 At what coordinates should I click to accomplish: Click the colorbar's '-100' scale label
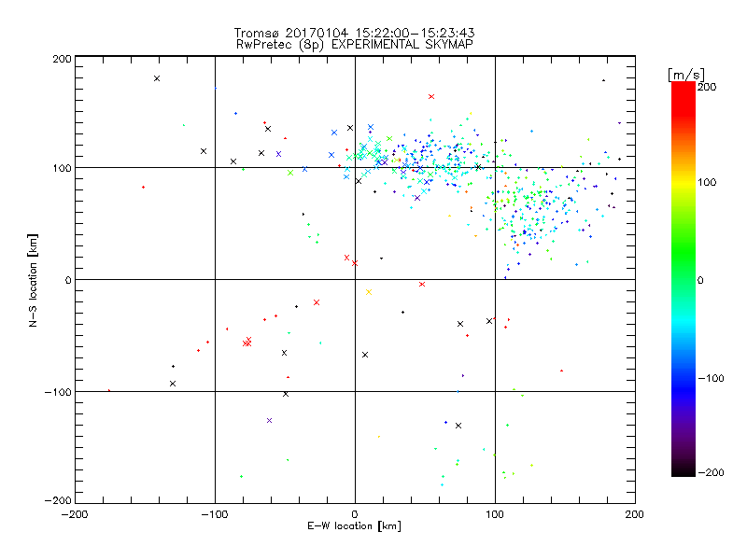(711, 378)
